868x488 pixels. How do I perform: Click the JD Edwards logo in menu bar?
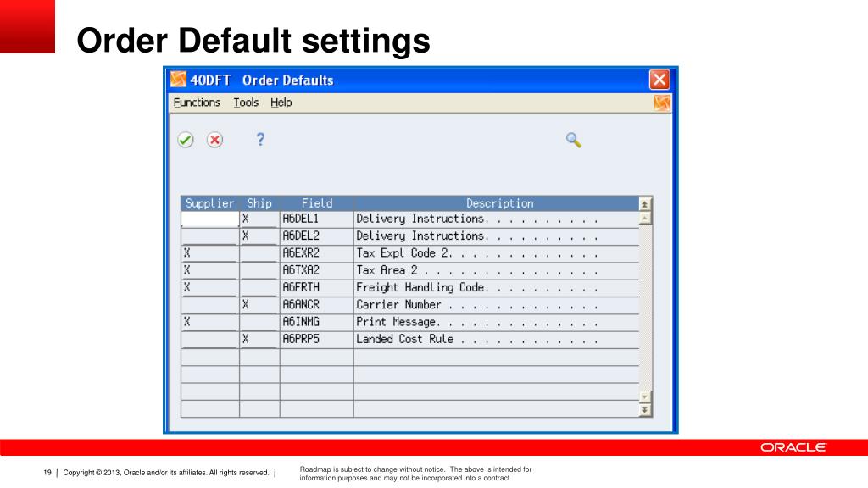coord(662,103)
